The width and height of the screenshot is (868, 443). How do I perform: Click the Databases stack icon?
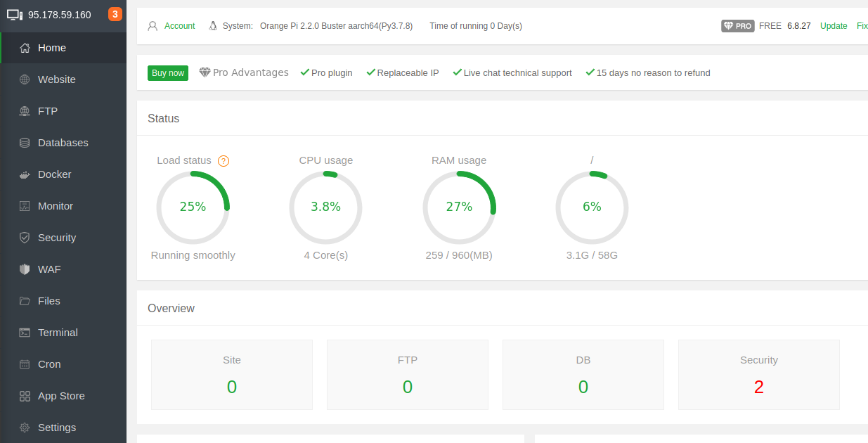click(25, 143)
